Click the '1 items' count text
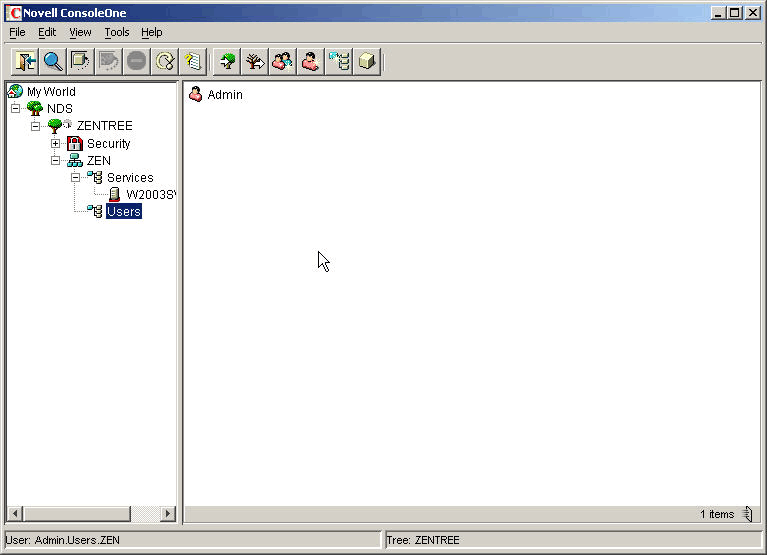The height and width of the screenshot is (555, 767). tap(717, 514)
